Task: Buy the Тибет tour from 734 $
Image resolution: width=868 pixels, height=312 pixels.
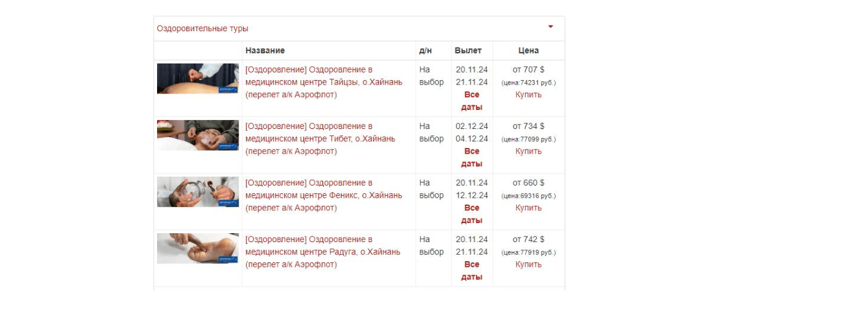Action: 528,151
